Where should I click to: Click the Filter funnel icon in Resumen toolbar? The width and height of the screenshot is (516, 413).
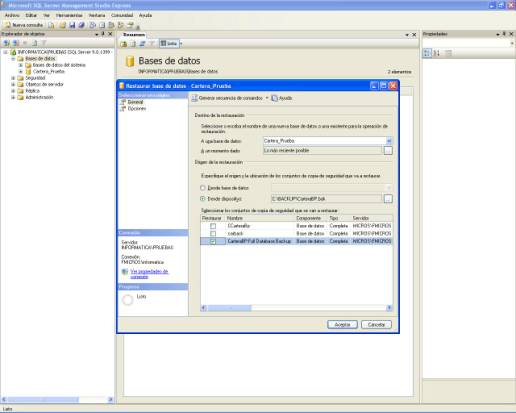point(152,44)
